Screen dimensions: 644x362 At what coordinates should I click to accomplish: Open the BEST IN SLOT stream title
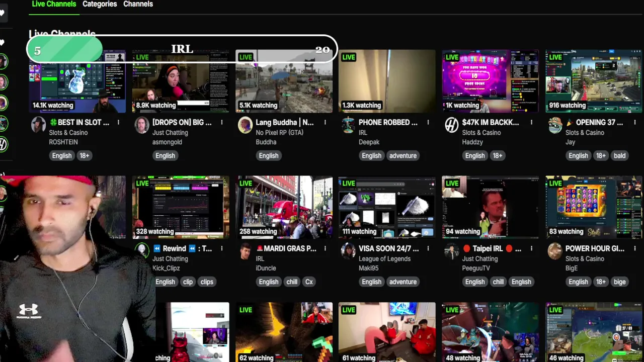click(x=79, y=122)
